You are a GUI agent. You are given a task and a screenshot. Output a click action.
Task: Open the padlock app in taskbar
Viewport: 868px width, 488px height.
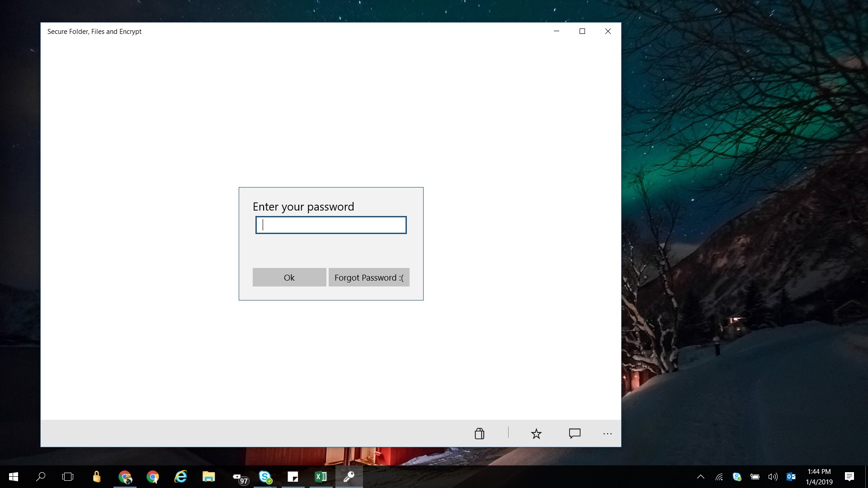point(96,477)
